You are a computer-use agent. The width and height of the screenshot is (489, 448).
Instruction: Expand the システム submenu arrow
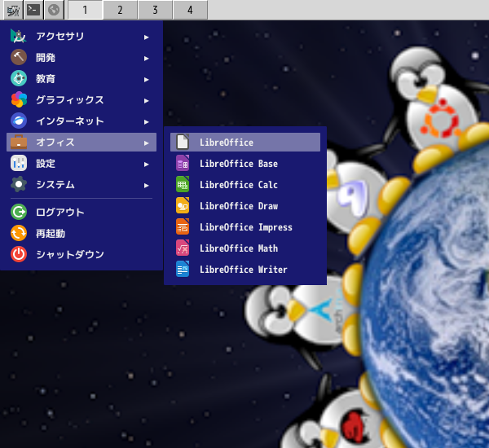tap(146, 186)
